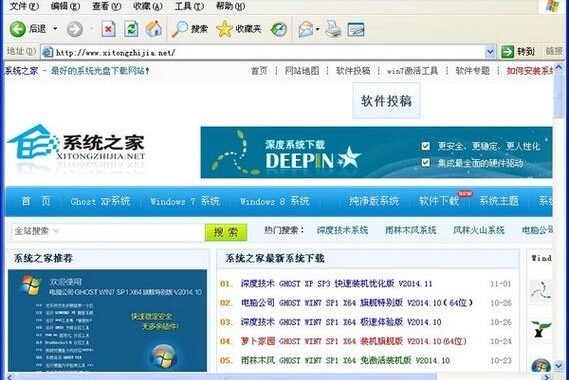
Task: Toggle the 集成最全面的硬件驱动 checkbox in banner
Action: point(426,162)
